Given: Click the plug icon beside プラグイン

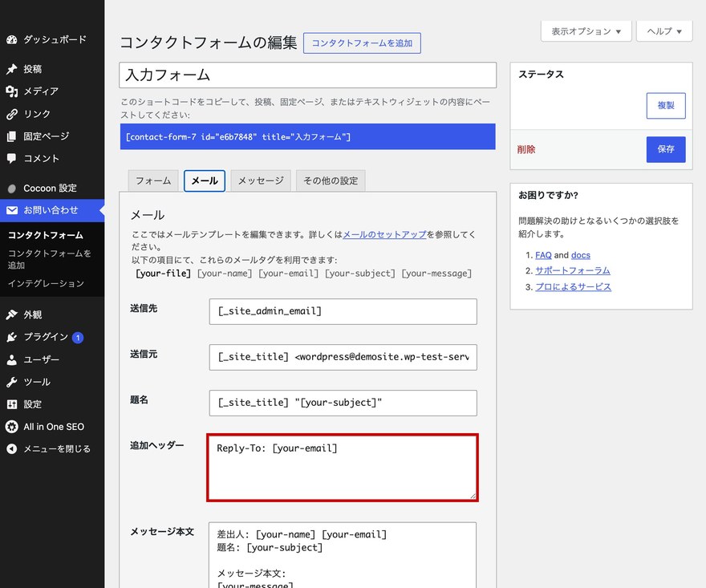Looking at the screenshot, I should tap(12, 337).
